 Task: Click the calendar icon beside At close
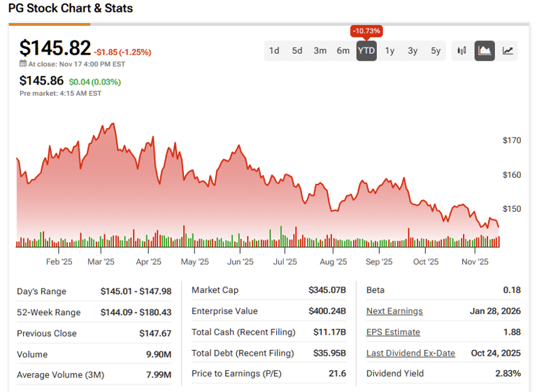(23, 64)
